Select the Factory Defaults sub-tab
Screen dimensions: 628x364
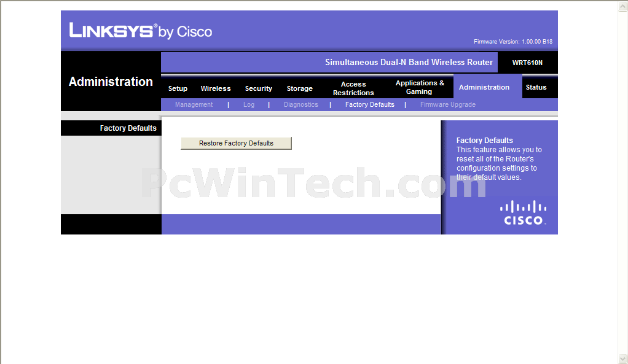(370, 104)
